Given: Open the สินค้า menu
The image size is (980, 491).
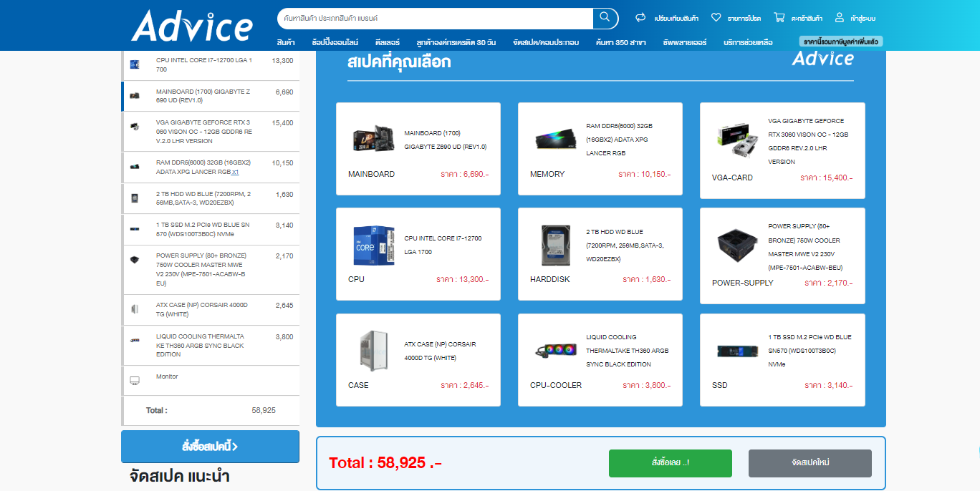Looking at the screenshot, I should click(x=286, y=42).
